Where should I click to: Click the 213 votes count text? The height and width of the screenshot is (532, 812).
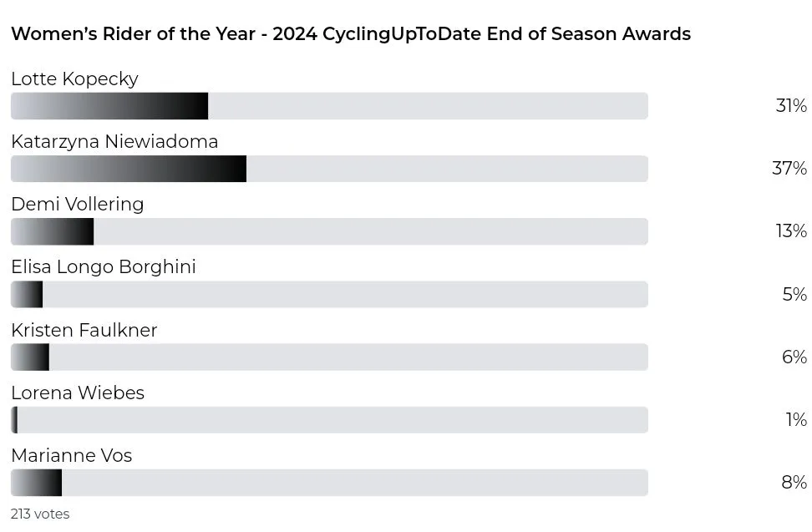(x=40, y=514)
